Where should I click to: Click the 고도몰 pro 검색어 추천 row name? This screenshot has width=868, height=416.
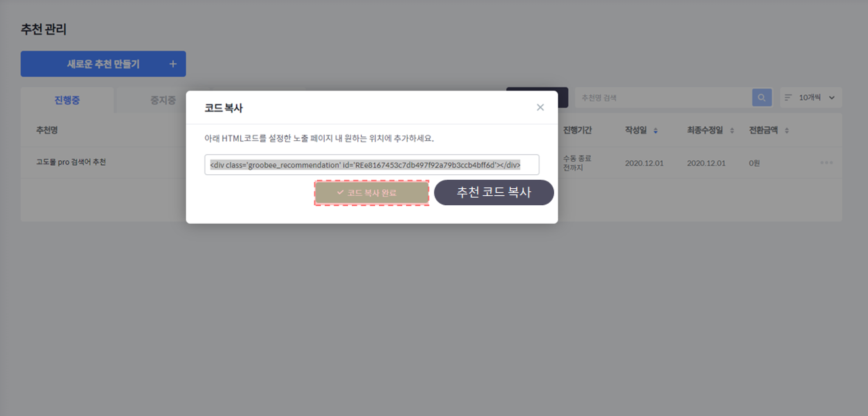coord(71,162)
